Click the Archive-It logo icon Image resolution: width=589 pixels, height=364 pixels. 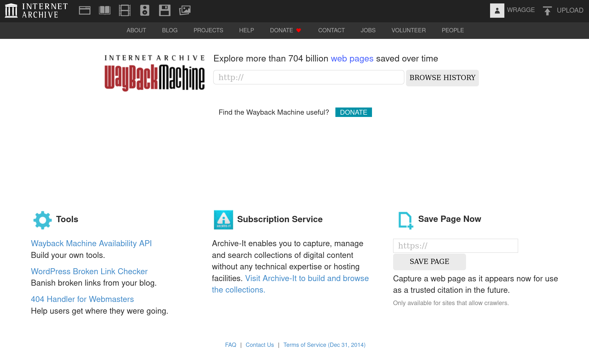click(223, 220)
